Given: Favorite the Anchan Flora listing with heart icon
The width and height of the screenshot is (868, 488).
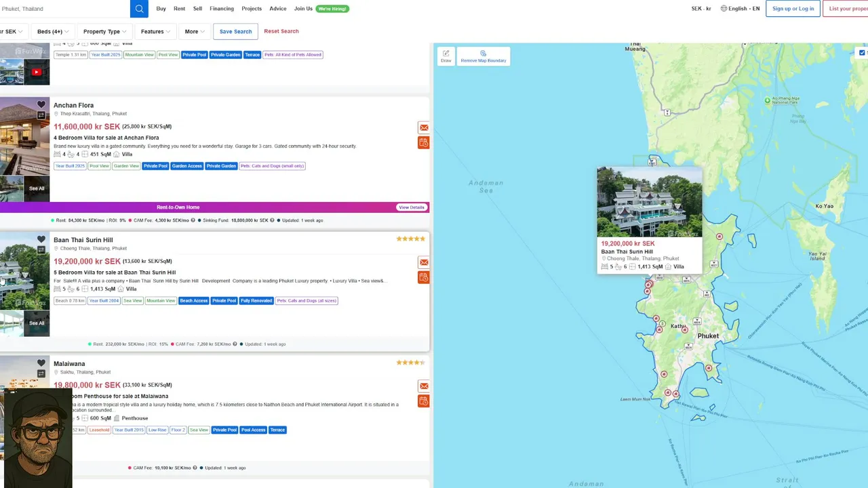Looking at the screenshot, I should (x=41, y=104).
